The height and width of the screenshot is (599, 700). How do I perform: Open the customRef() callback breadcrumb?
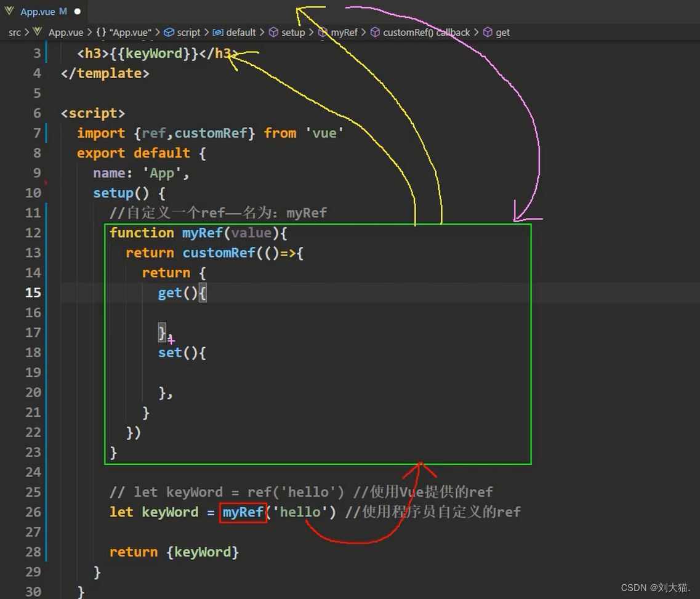click(x=426, y=32)
